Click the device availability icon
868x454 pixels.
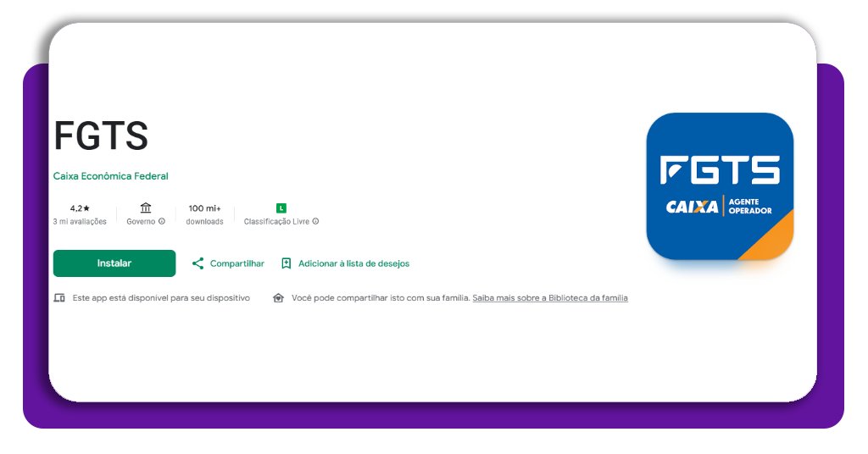coord(59,298)
